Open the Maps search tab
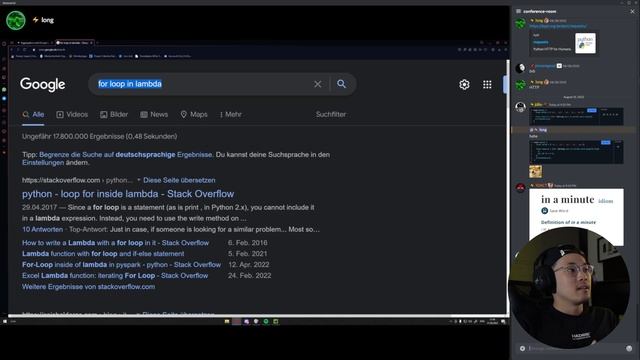Viewport: 640px width, 360px height. [x=194, y=115]
